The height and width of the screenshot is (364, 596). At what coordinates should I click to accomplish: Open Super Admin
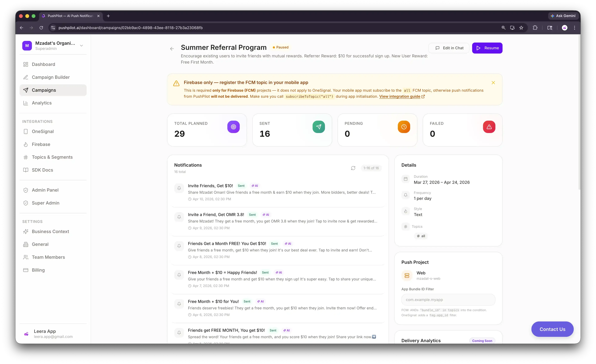point(53,203)
